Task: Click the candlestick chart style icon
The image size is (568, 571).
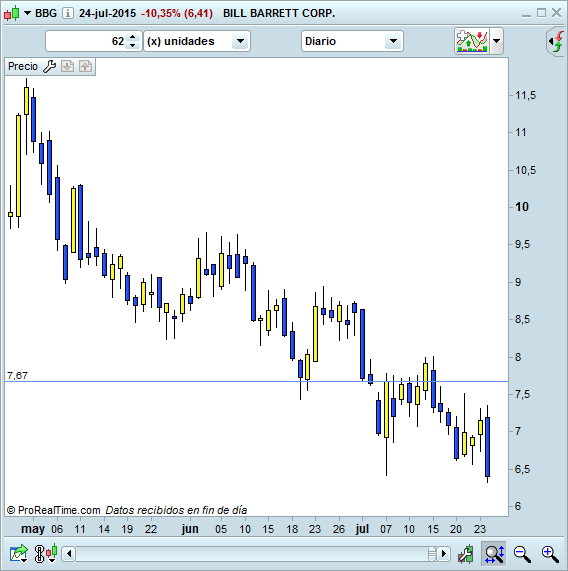Action: coord(12,13)
